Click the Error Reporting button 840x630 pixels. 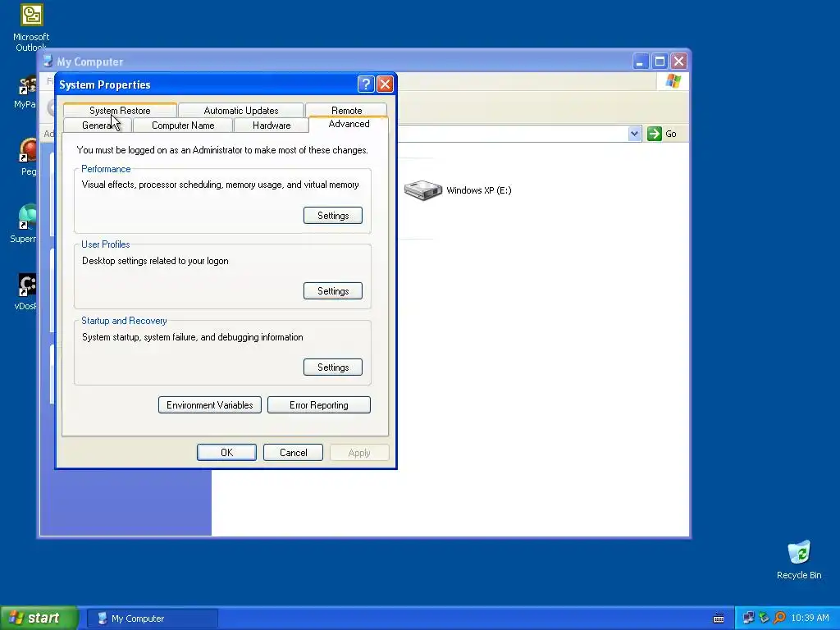click(319, 405)
